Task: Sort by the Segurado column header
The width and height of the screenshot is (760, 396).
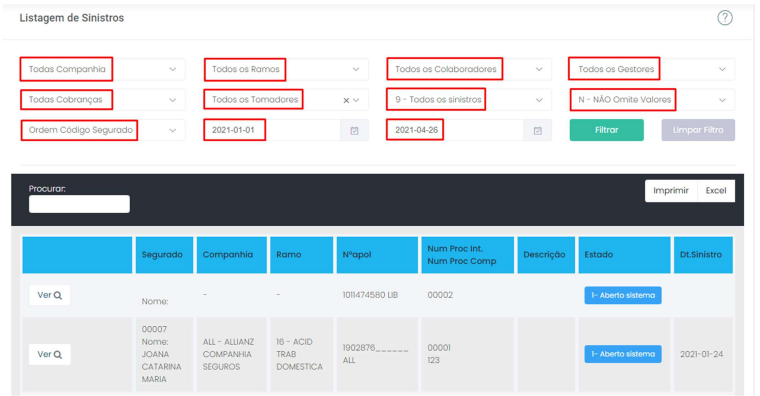Action: click(164, 255)
